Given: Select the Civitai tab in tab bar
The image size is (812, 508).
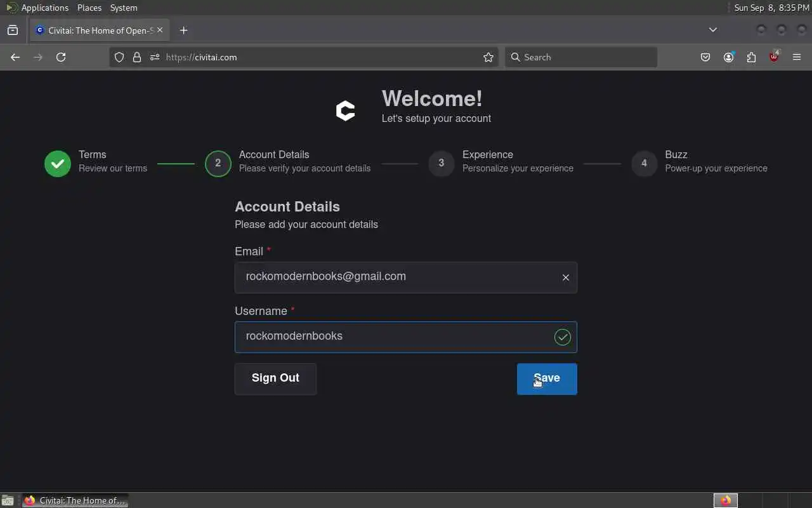Looking at the screenshot, I should click(100, 30).
